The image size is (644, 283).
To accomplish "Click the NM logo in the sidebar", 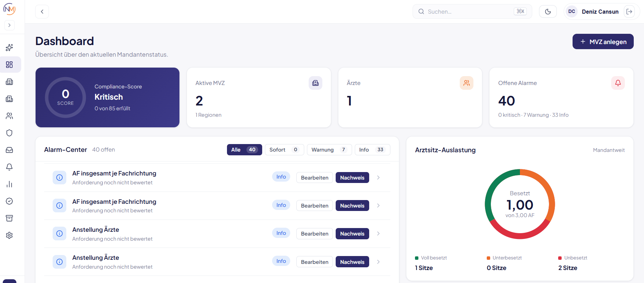I will pyautogui.click(x=9, y=9).
